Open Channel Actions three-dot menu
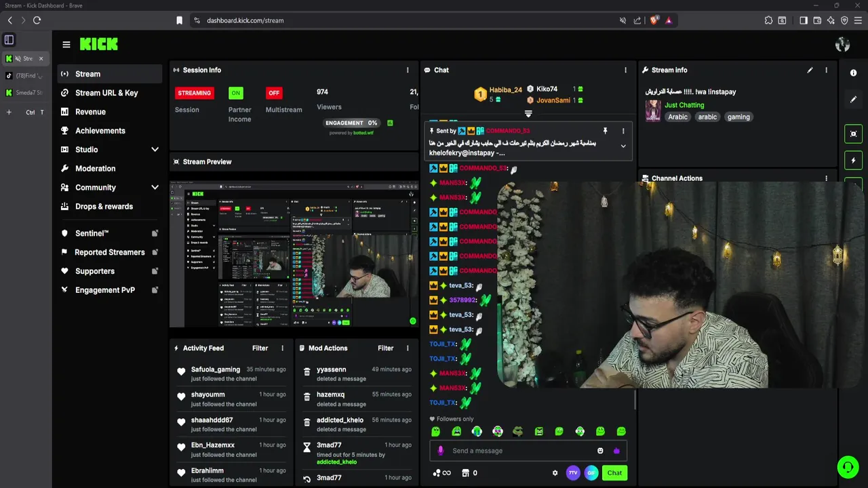Screen dimensions: 868x488 pyautogui.click(x=826, y=178)
